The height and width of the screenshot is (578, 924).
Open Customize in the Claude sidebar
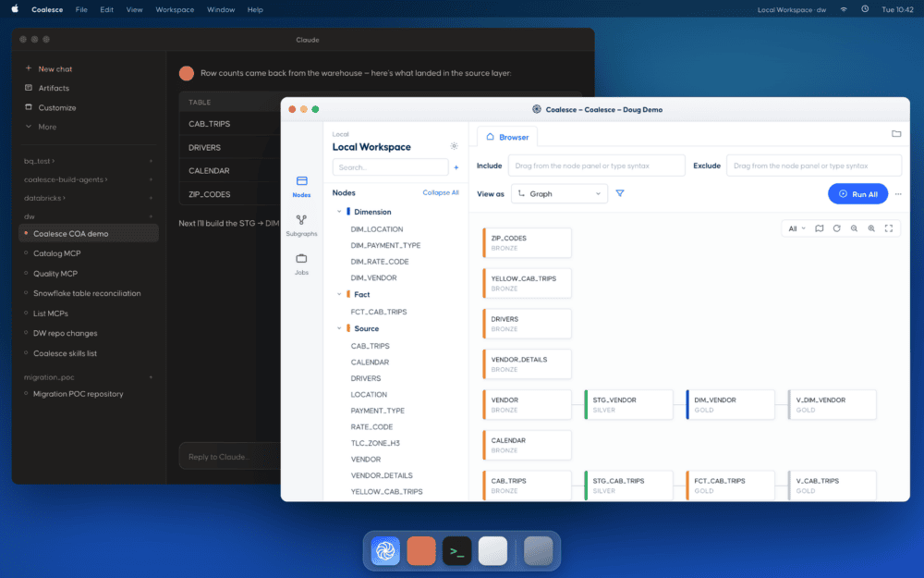57,107
